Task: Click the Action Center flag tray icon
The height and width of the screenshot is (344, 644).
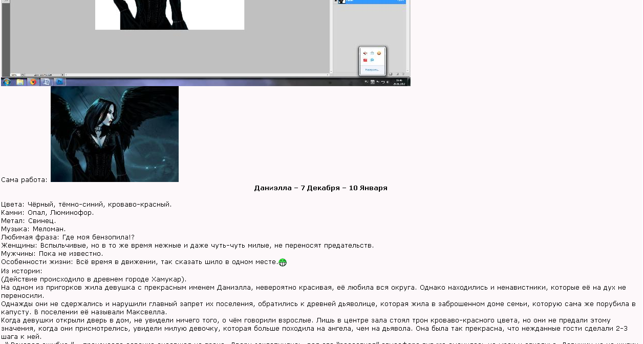Action: [x=378, y=82]
